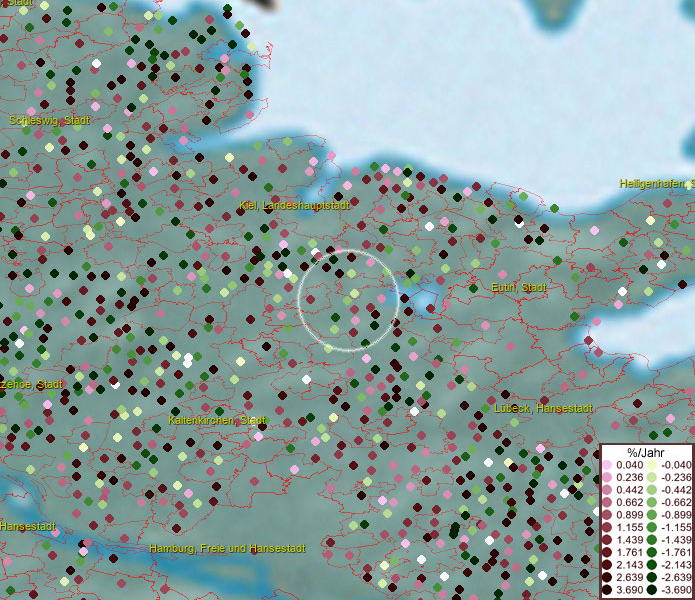Choose the 3.690 darkest red legend swatch
This screenshot has height=600, width=695.
point(607,590)
